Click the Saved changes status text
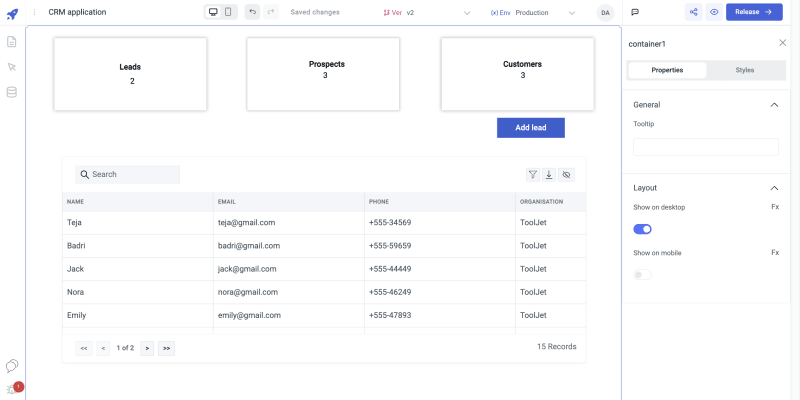800x400 pixels. point(315,12)
